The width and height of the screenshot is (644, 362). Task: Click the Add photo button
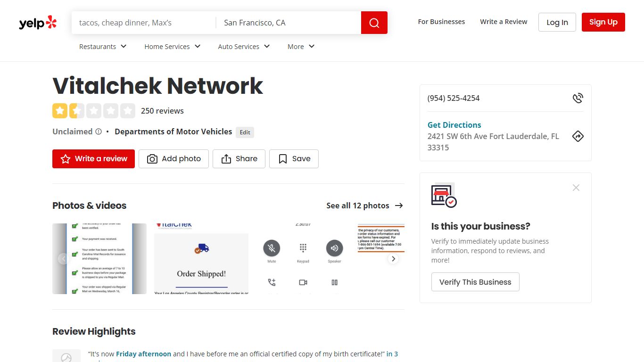pyautogui.click(x=173, y=159)
